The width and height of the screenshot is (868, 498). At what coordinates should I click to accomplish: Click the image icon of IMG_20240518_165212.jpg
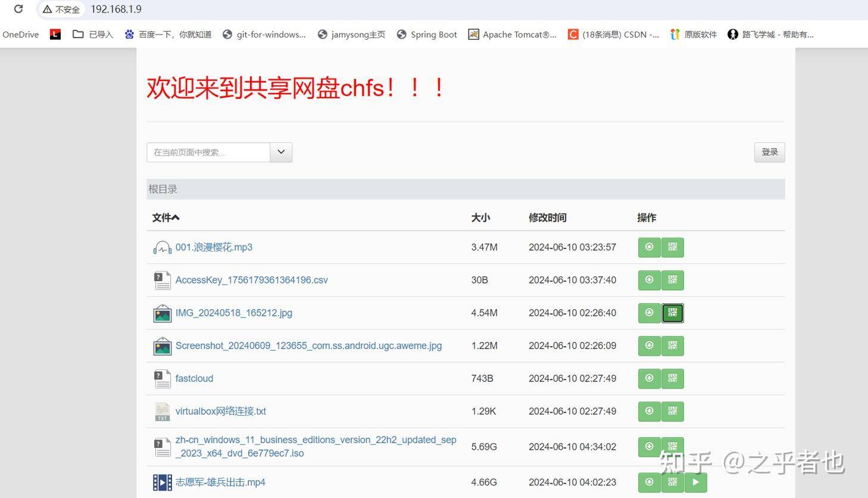coord(162,313)
